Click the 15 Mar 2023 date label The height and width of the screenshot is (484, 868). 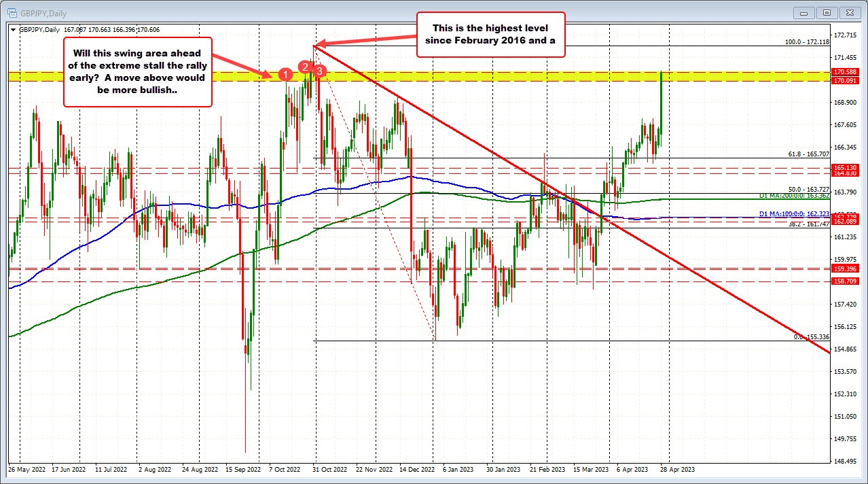tap(591, 469)
